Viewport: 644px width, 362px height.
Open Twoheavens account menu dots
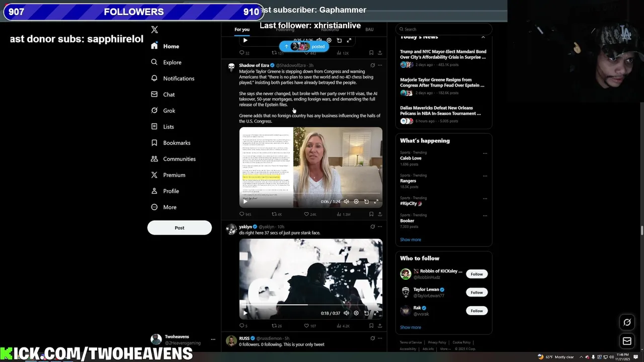213,339
